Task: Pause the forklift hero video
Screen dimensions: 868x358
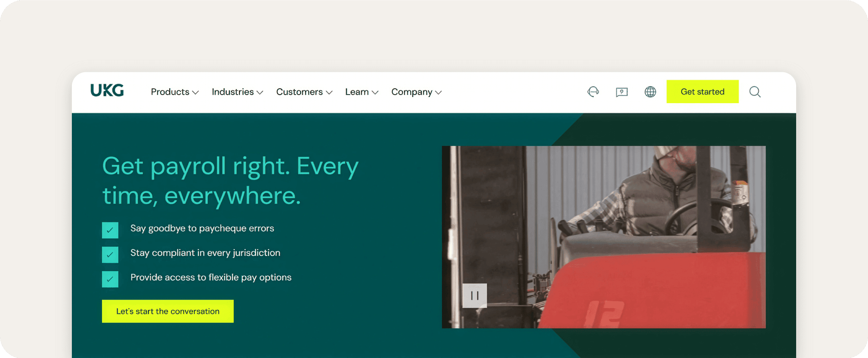Action: pos(474,295)
